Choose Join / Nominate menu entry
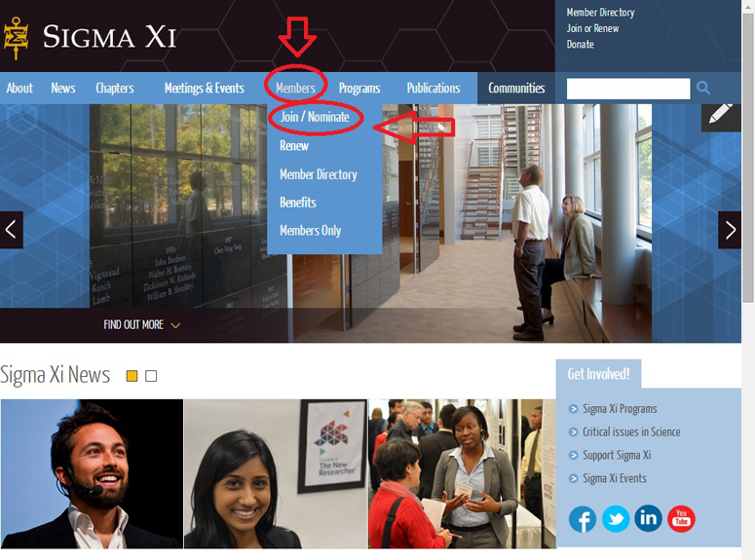This screenshot has height=560, width=755. (x=315, y=117)
